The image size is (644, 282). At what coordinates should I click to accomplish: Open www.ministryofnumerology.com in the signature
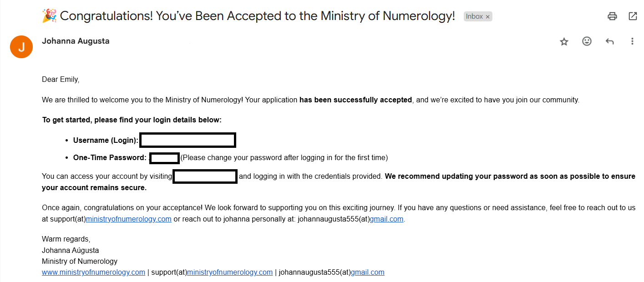(93, 272)
